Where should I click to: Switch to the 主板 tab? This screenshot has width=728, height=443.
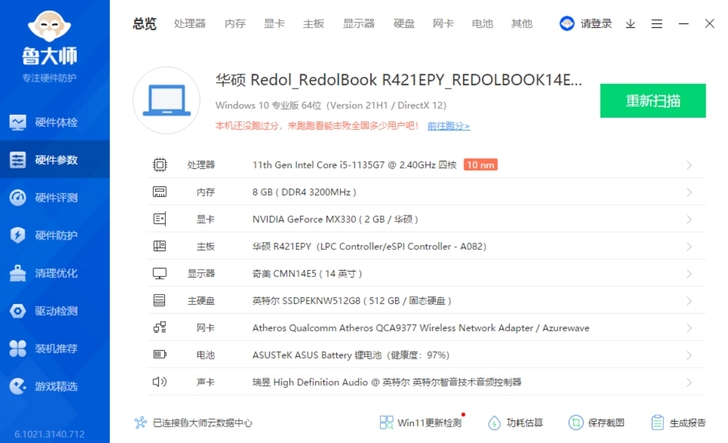tap(313, 23)
